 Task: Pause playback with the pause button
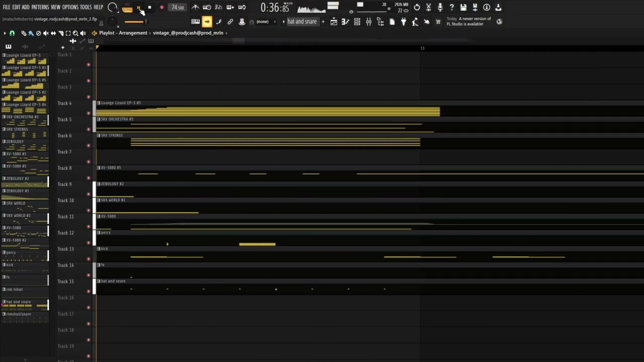click(138, 8)
